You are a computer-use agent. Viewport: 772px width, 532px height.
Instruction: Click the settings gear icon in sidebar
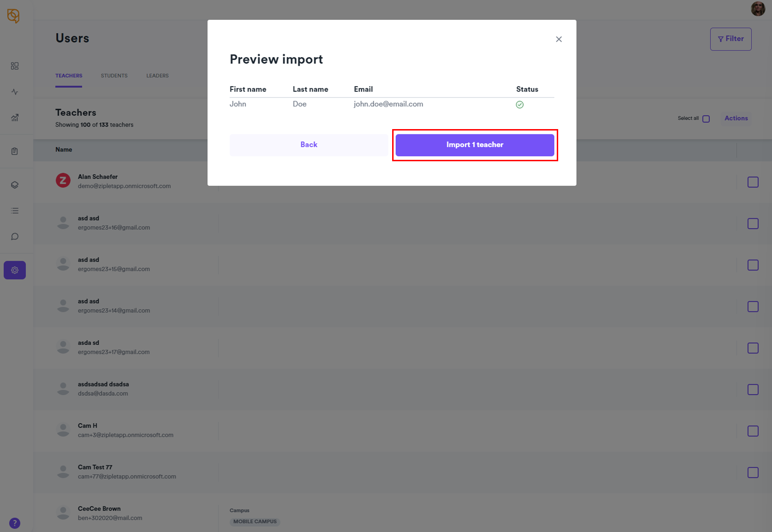[x=15, y=270]
